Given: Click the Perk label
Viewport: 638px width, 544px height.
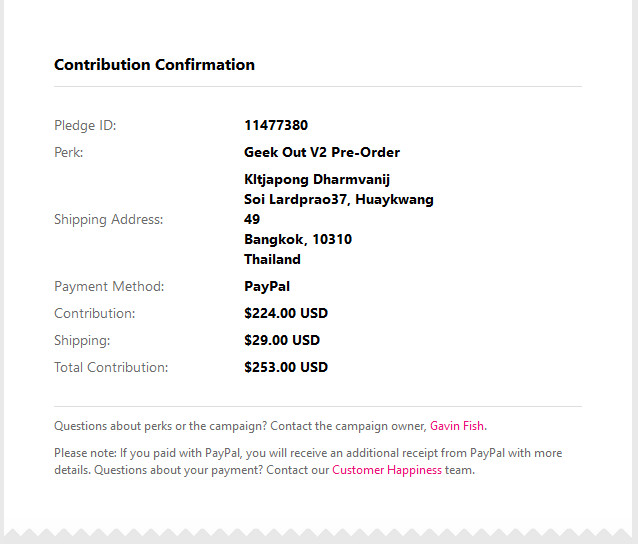Looking at the screenshot, I should (x=68, y=153).
